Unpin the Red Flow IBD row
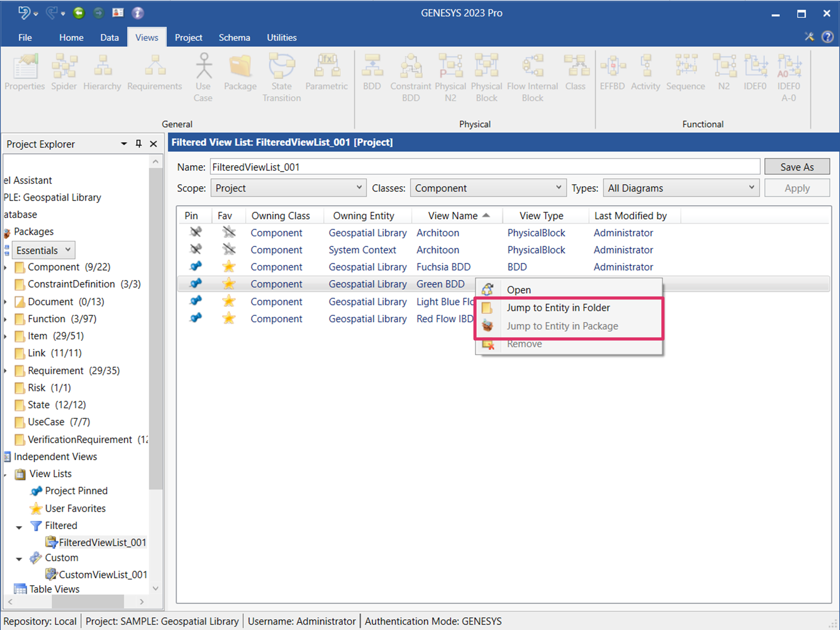This screenshot has width=840, height=630. 196,318
